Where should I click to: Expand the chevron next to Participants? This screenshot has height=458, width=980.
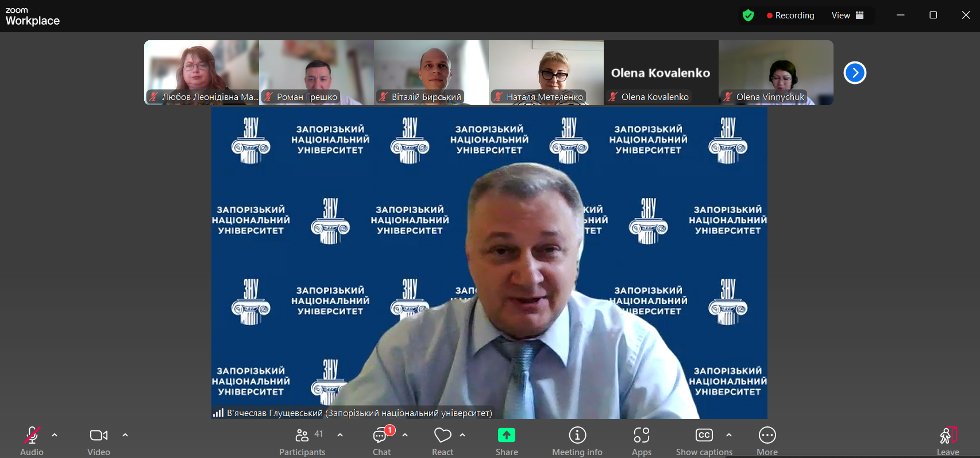click(x=340, y=435)
